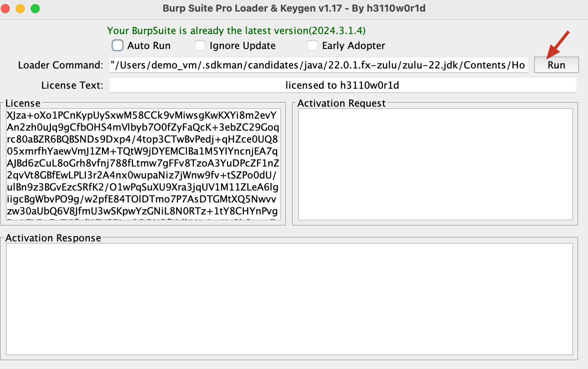Click the Activation Response text area

[290, 299]
